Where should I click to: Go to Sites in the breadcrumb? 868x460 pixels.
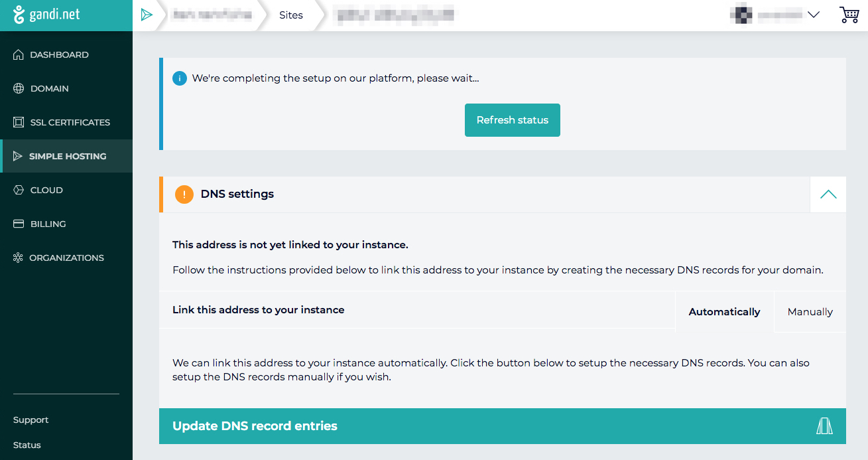pos(290,15)
